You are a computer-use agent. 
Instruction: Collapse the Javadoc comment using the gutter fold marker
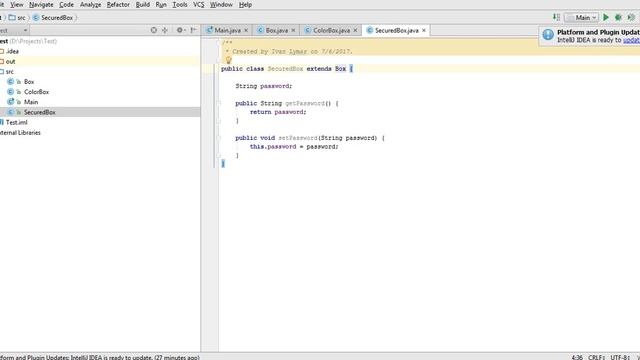[218, 42]
